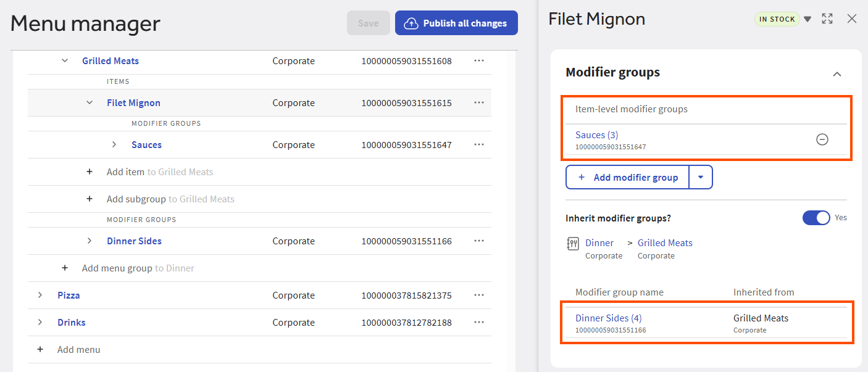Click Publish all changes button

456,23
